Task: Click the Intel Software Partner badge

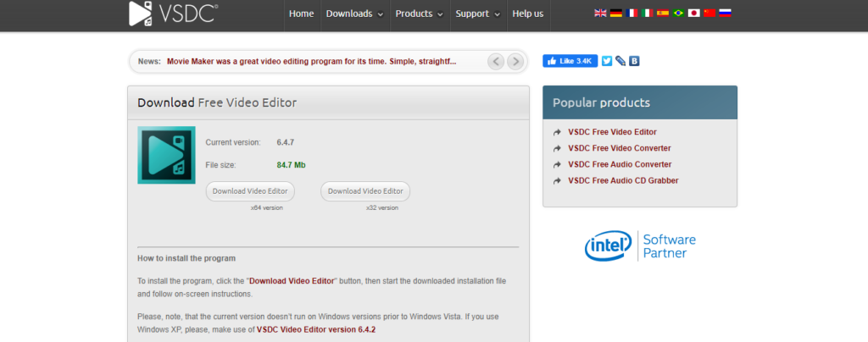Action: 640,246
